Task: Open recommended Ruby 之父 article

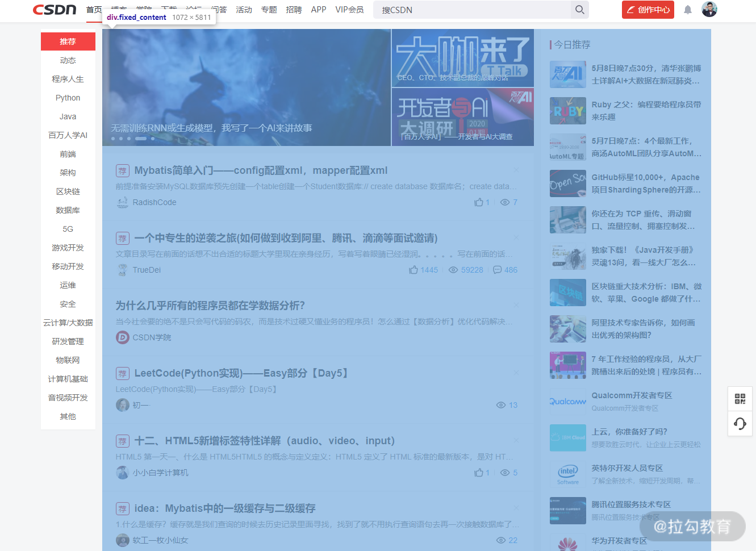Action: pyautogui.click(x=646, y=111)
